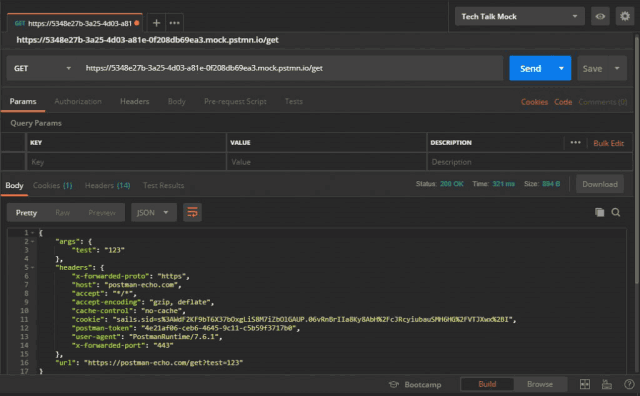Screen dimensions: 640x396
Task: Collapse the headers object at line 5
Action: tap(32, 267)
